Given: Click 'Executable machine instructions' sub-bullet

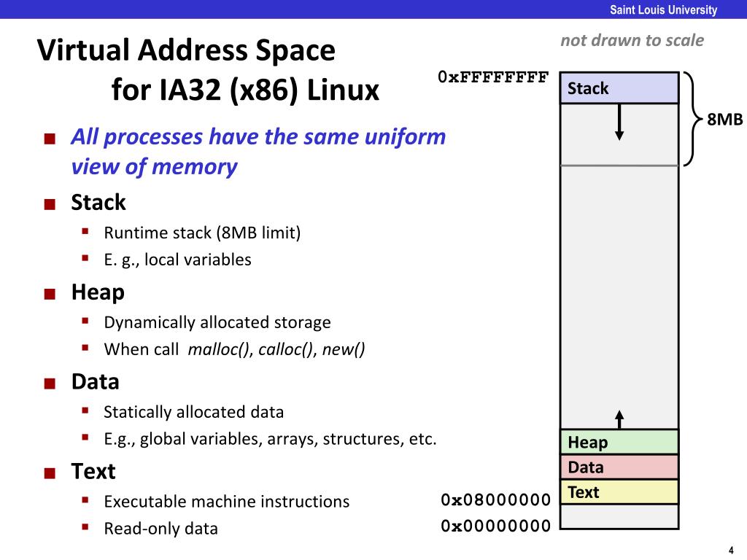Looking at the screenshot, I should 226,502.
